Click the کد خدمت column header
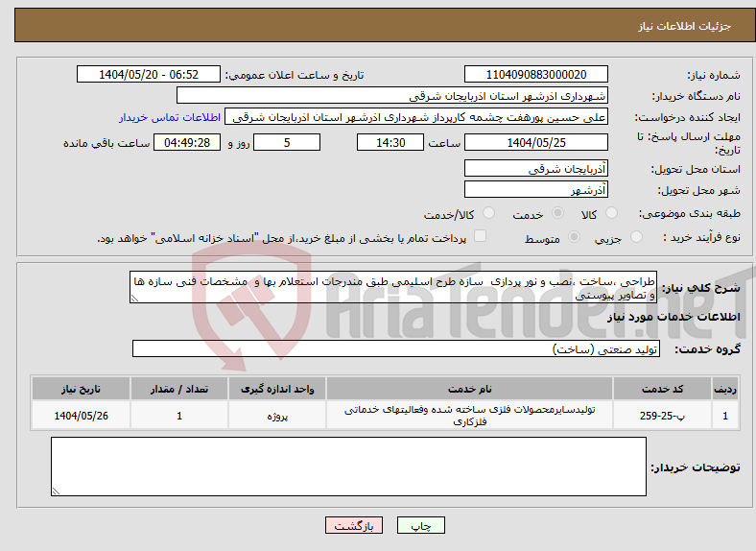The width and height of the screenshot is (756, 551). (x=663, y=389)
